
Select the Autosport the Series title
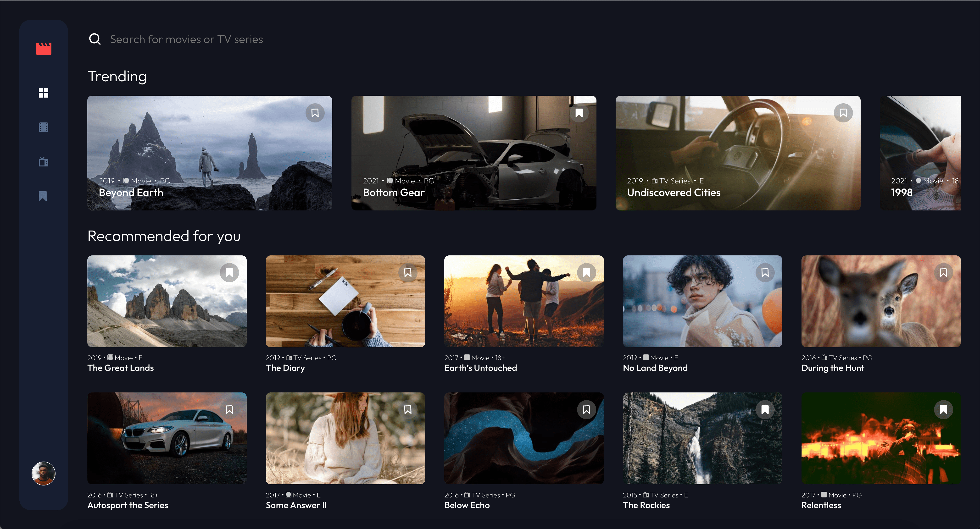128,505
